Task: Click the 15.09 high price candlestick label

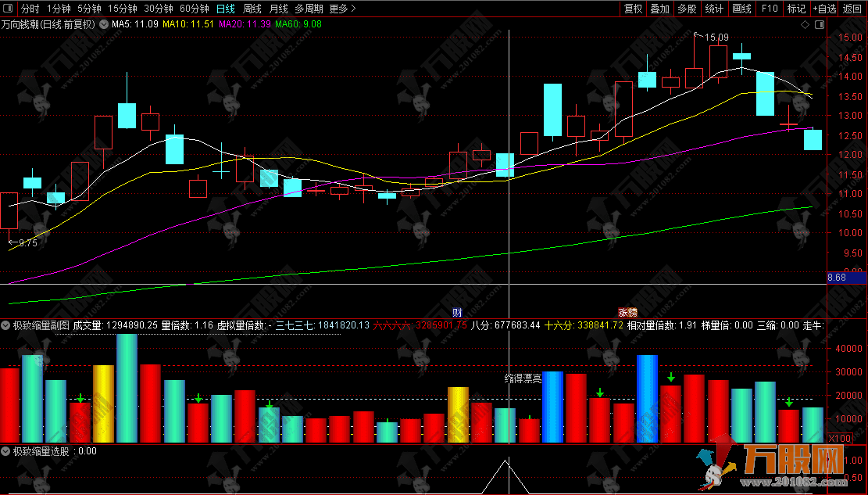Action: (x=716, y=38)
